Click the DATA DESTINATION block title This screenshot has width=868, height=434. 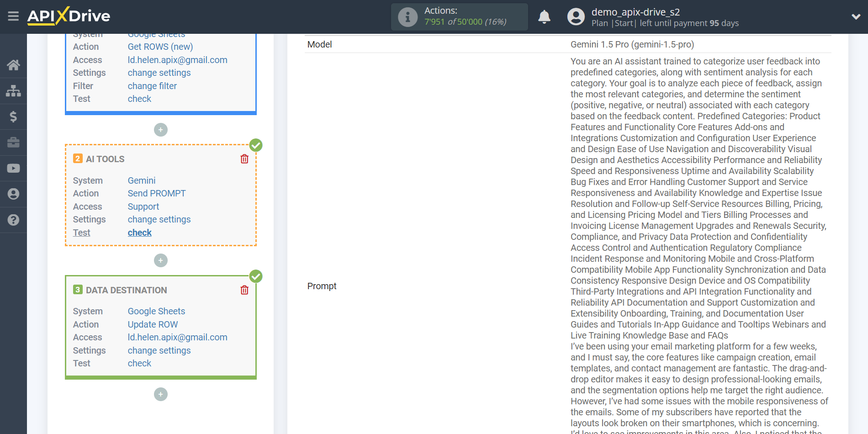[127, 290]
